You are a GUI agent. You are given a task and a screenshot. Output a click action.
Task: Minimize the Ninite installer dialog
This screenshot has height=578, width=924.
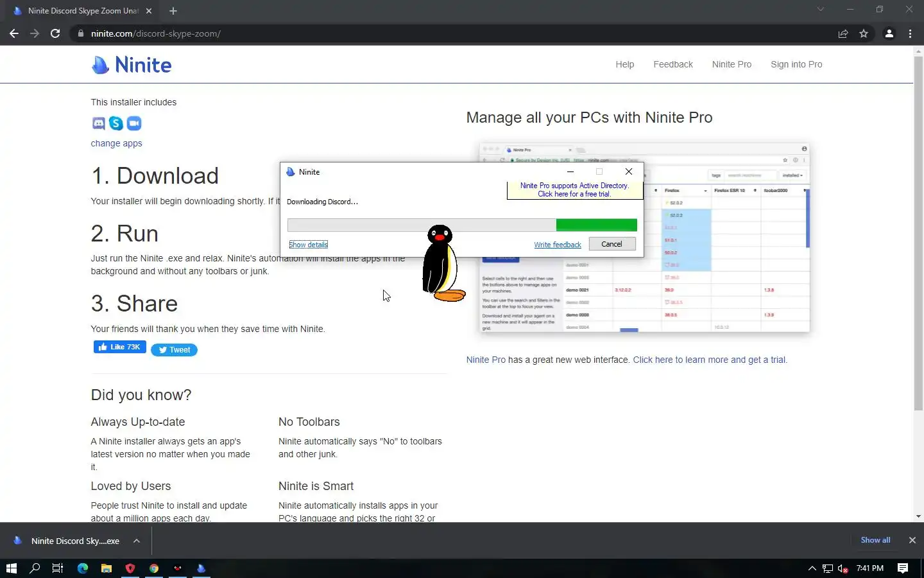[x=571, y=171]
